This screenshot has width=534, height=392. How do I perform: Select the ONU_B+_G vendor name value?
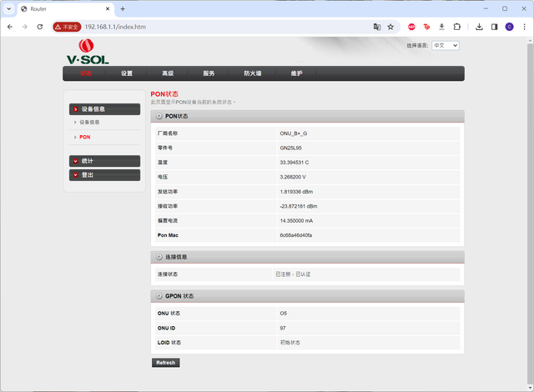point(294,133)
